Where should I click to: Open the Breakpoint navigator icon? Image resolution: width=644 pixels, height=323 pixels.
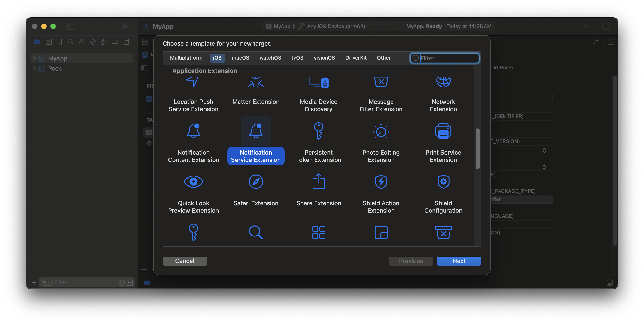(x=115, y=42)
